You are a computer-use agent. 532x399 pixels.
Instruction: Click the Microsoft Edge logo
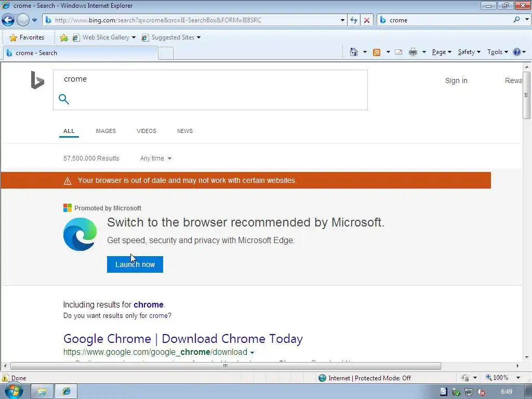tap(80, 234)
